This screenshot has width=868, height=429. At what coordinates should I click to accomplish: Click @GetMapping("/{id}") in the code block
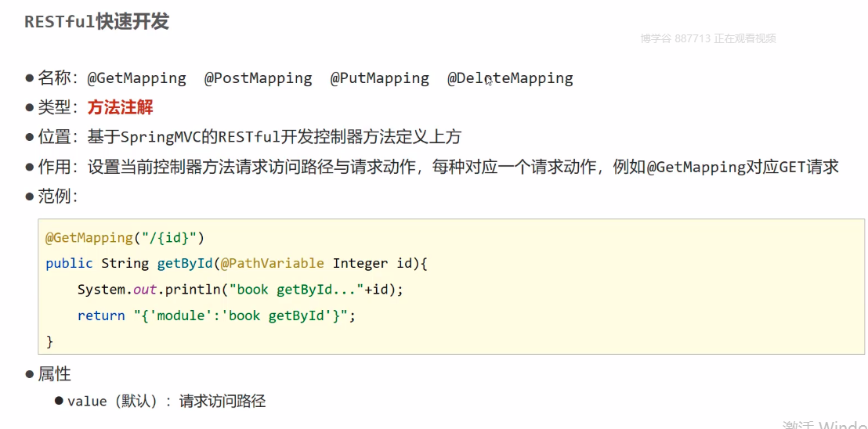125,237
